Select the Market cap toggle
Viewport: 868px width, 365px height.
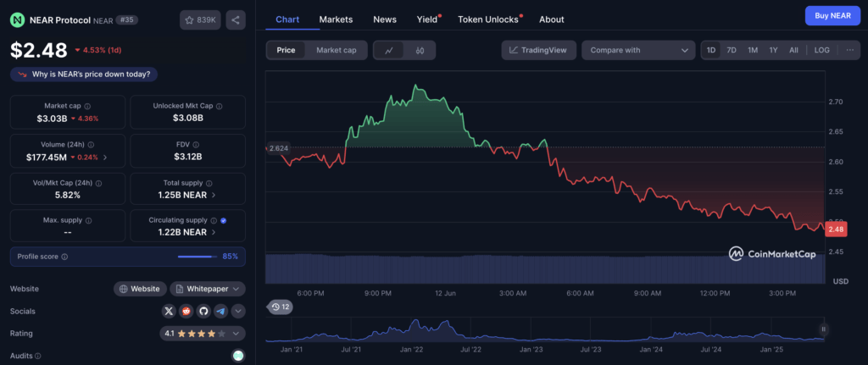[x=336, y=50]
